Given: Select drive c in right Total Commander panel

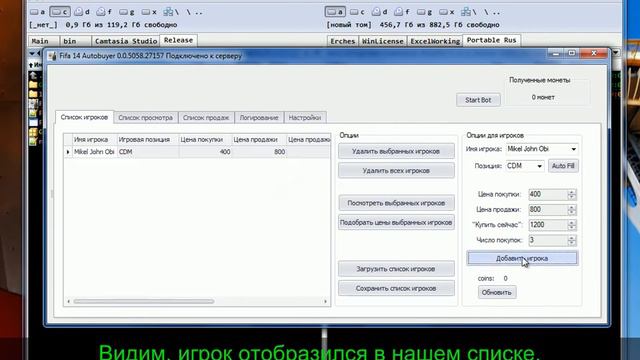Looking at the screenshot, I should tap(358, 12).
